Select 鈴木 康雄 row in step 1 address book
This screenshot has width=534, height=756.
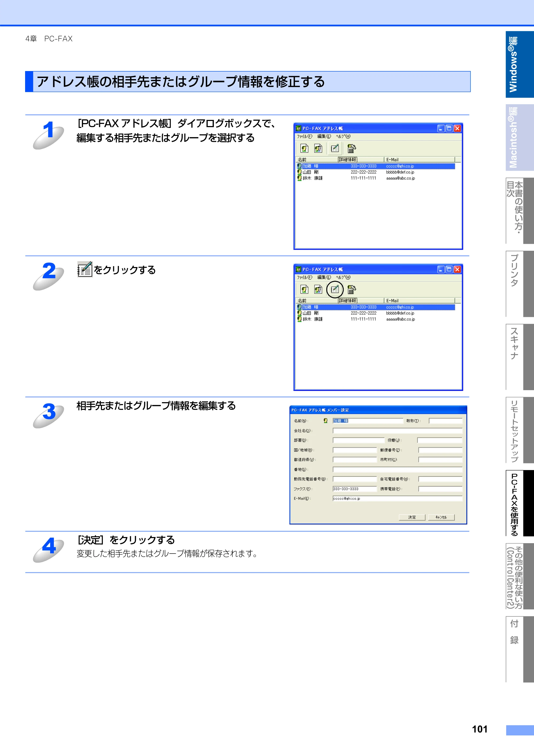pyautogui.click(x=375, y=178)
